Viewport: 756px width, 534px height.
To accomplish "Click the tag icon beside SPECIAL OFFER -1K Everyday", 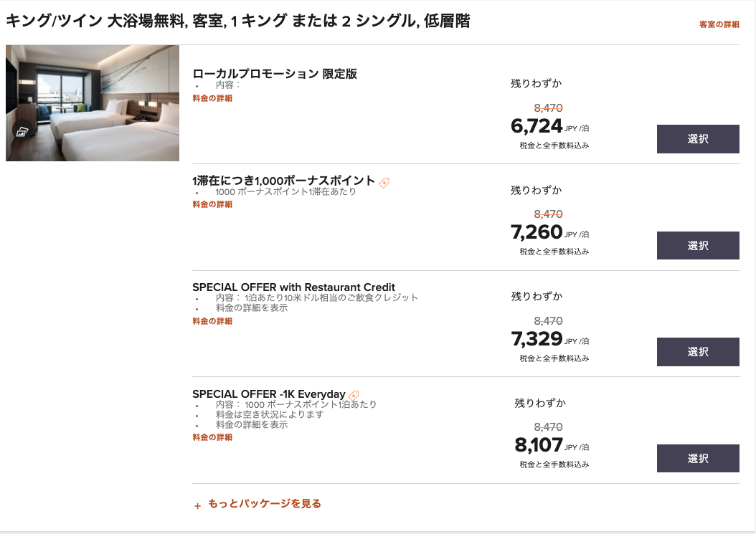I will pos(353,394).
